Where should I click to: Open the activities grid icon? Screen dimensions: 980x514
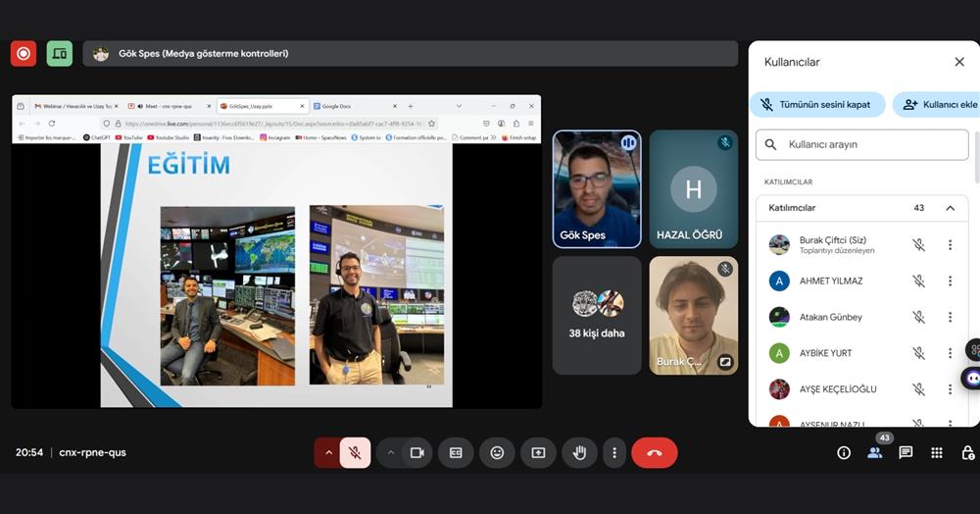(x=936, y=453)
